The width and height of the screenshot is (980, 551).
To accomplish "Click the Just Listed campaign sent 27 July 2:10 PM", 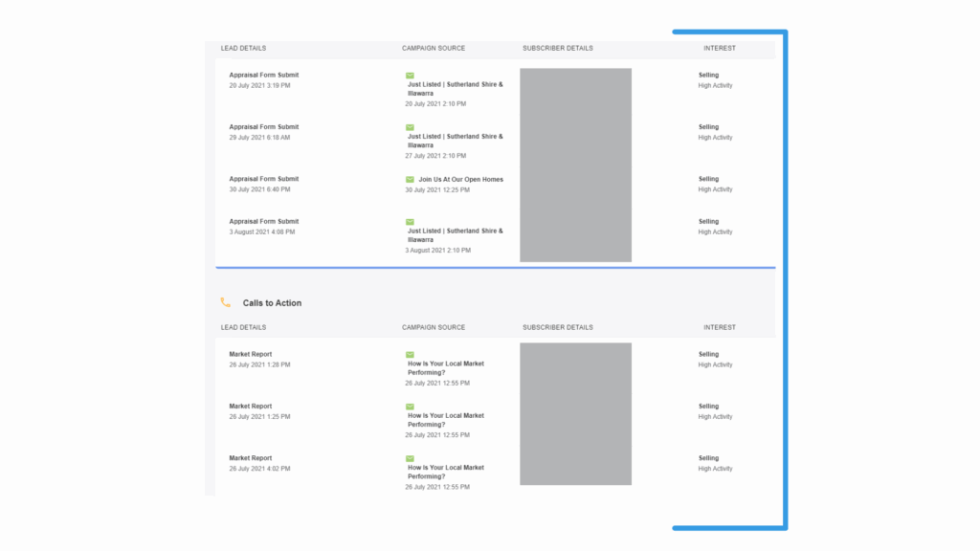I will [x=455, y=141].
